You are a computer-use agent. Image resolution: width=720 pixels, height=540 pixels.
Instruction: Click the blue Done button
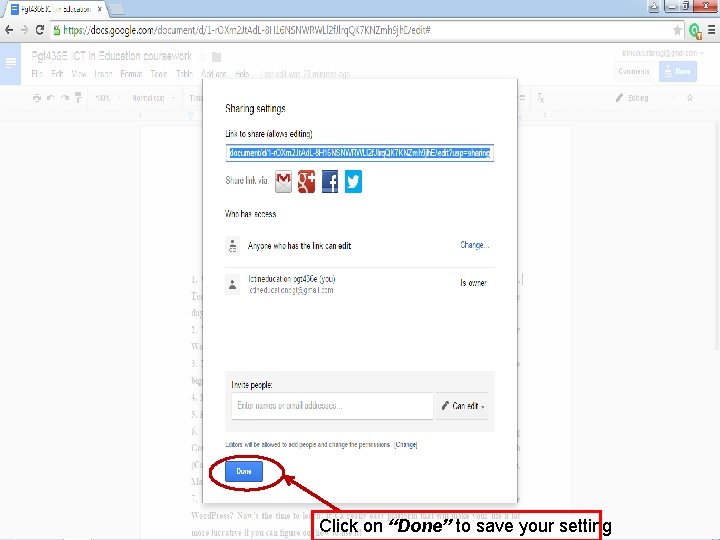244,471
